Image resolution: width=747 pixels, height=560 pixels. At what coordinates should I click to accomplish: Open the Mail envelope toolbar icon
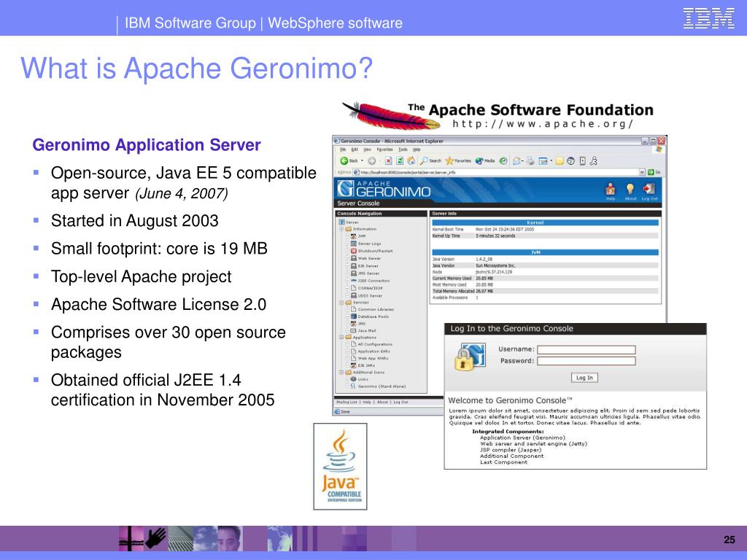click(516, 161)
